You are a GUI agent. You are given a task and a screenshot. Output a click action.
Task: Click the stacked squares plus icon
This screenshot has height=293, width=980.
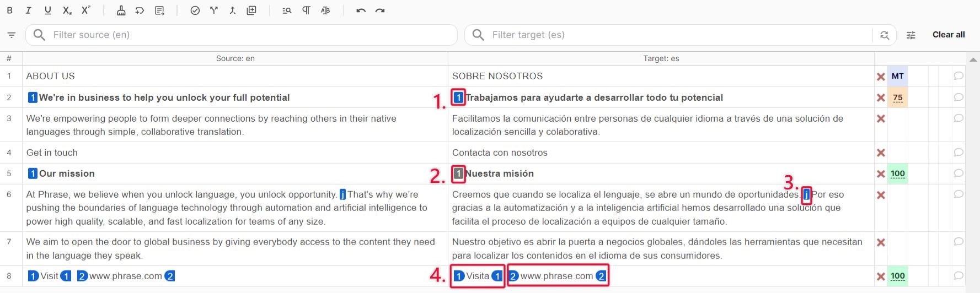[x=251, y=10]
